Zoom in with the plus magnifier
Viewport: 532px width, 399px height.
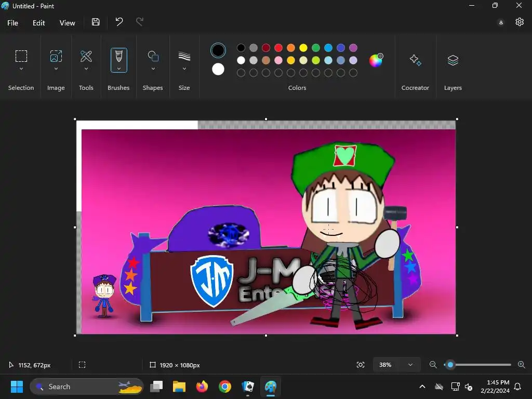[522, 365]
